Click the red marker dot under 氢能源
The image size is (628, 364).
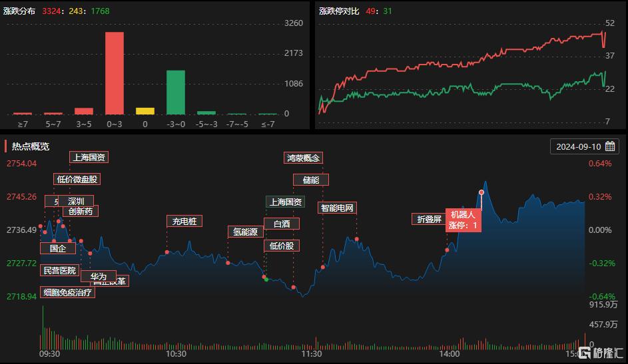(x=228, y=263)
